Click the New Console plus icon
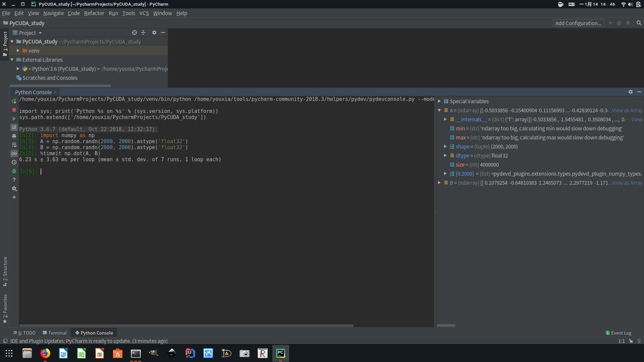 14,197
